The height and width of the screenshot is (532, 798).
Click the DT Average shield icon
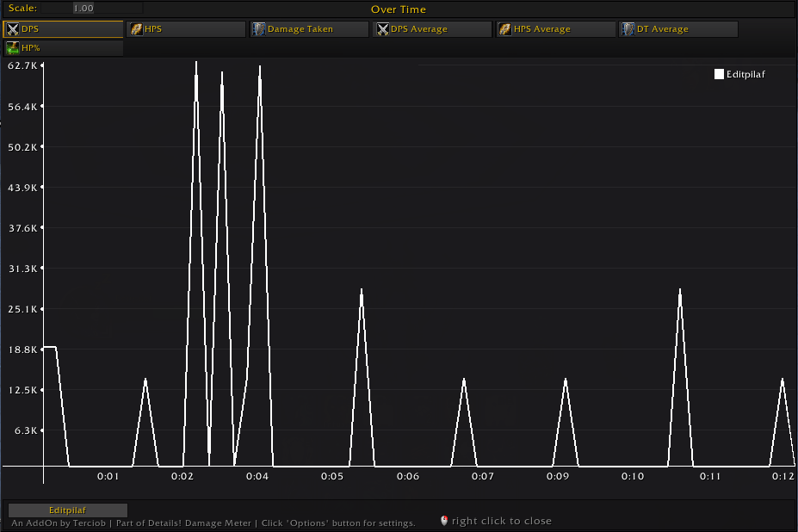tap(628, 29)
